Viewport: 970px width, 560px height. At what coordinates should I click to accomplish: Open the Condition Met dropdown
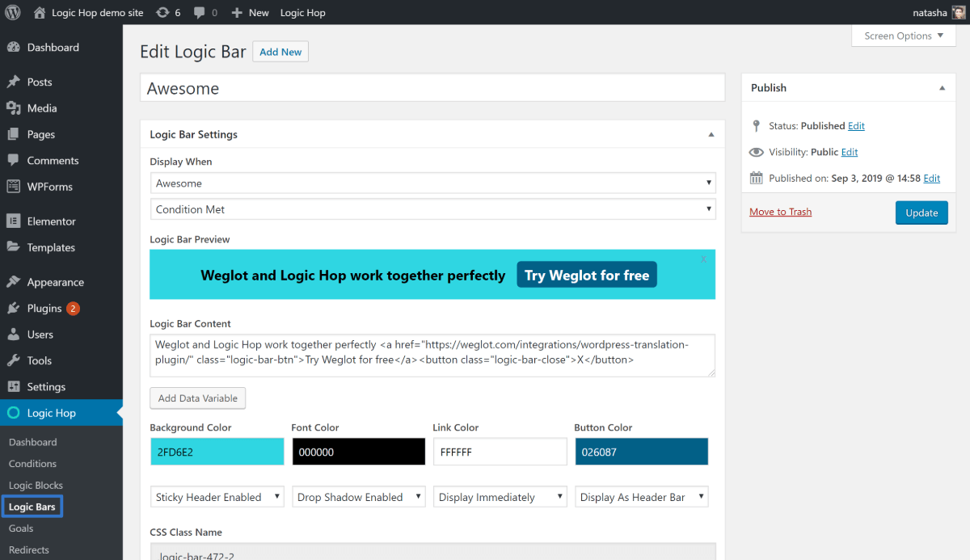point(433,209)
